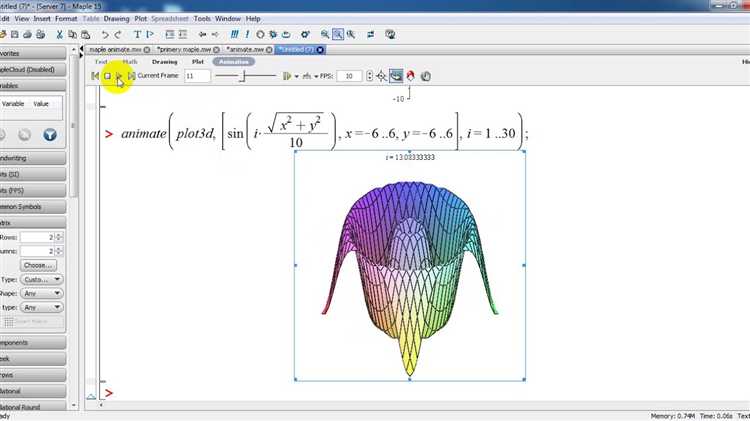Viewport: 750px width, 421px height.
Task: Open the Format menu
Action: pyautogui.click(x=66, y=19)
